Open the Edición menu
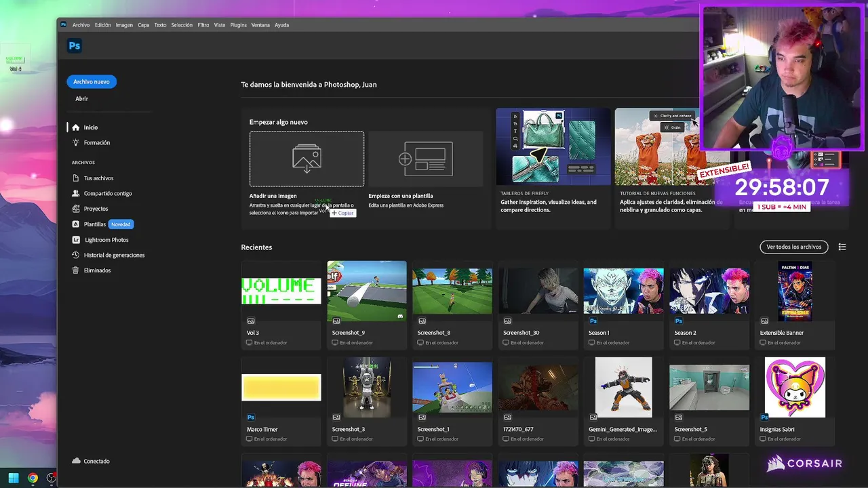 pyautogui.click(x=102, y=25)
